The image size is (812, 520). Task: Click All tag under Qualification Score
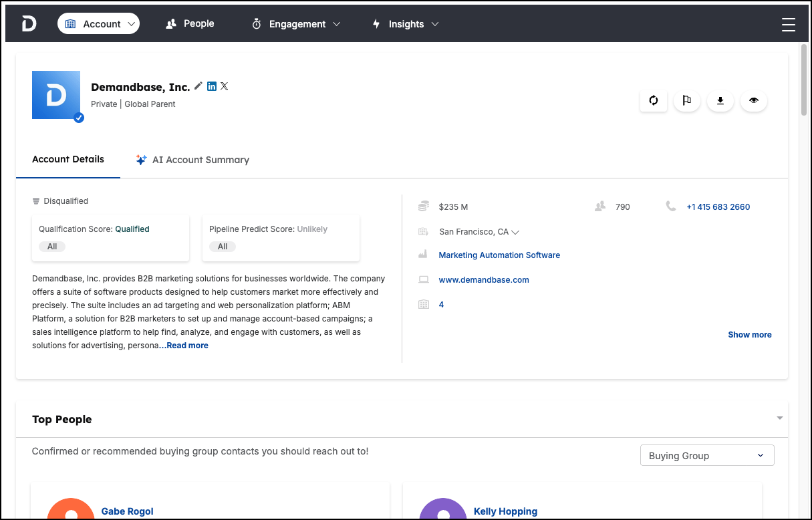[x=52, y=247]
